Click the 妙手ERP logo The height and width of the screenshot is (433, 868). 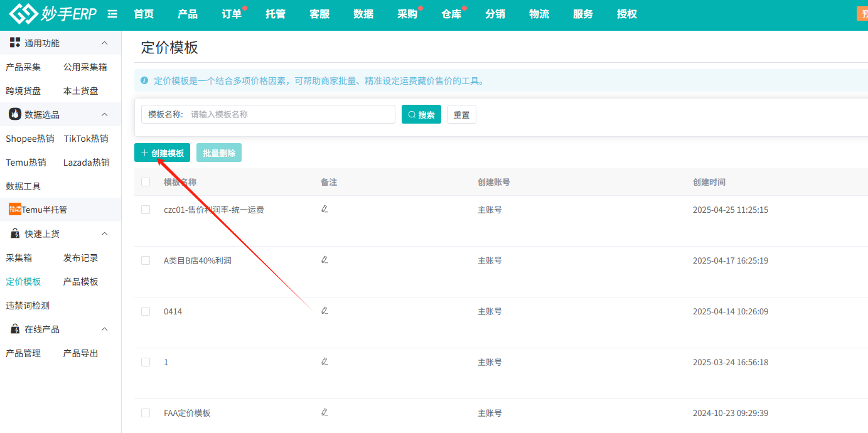(53, 14)
